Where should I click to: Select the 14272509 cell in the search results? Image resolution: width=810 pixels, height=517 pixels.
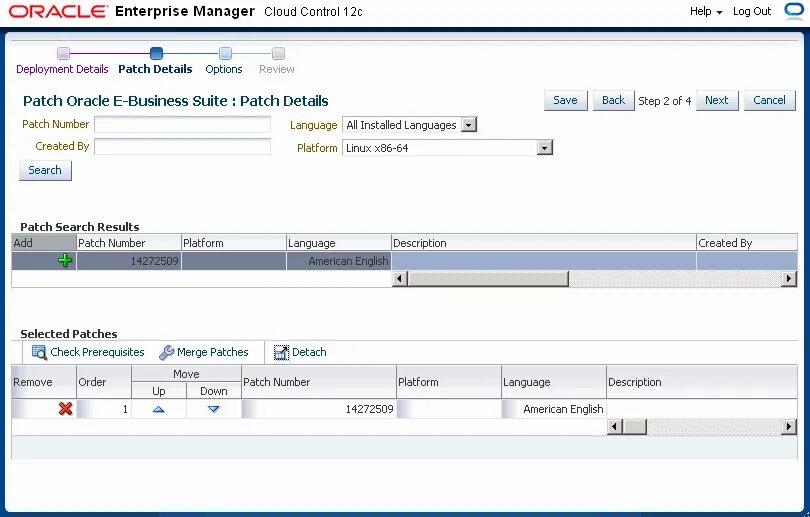(129, 261)
